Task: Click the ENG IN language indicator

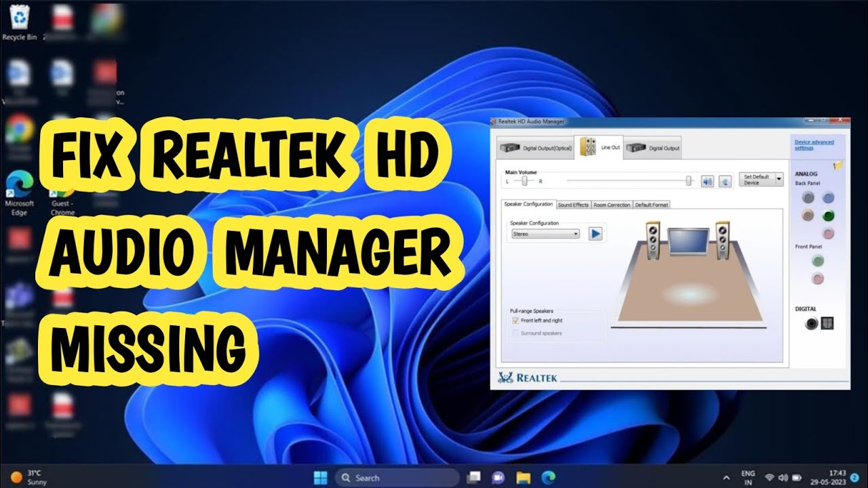Action: pyautogui.click(x=748, y=477)
